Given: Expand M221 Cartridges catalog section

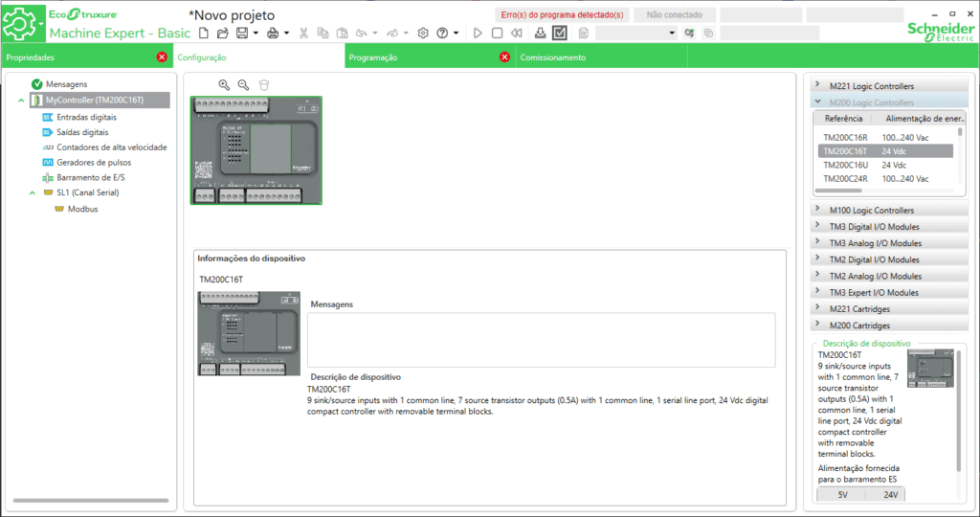Looking at the screenshot, I should [x=889, y=309].
